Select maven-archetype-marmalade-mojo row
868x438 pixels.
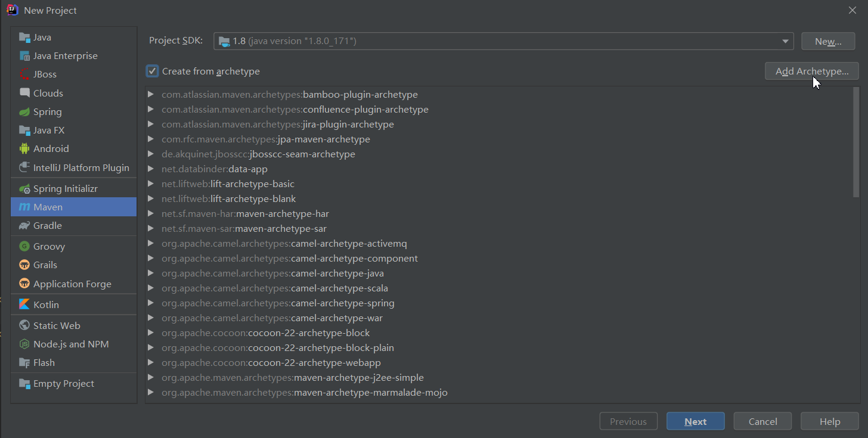tap(499, 392)
